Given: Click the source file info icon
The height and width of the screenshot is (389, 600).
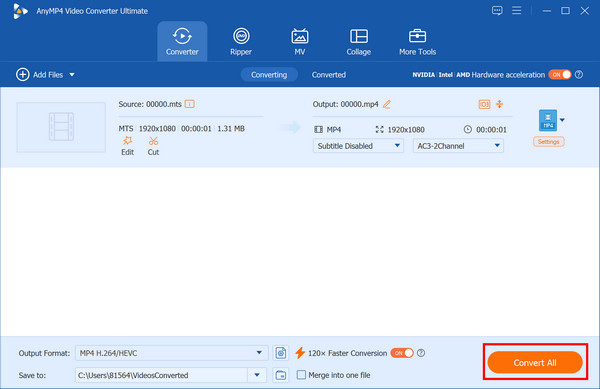Looking at the screenshot, I should [190, 104].
